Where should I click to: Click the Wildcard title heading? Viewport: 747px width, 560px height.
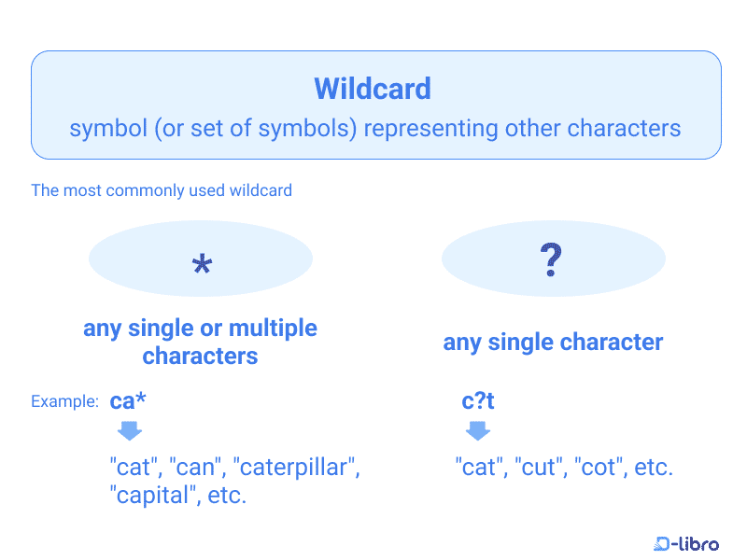pos(373,89)
